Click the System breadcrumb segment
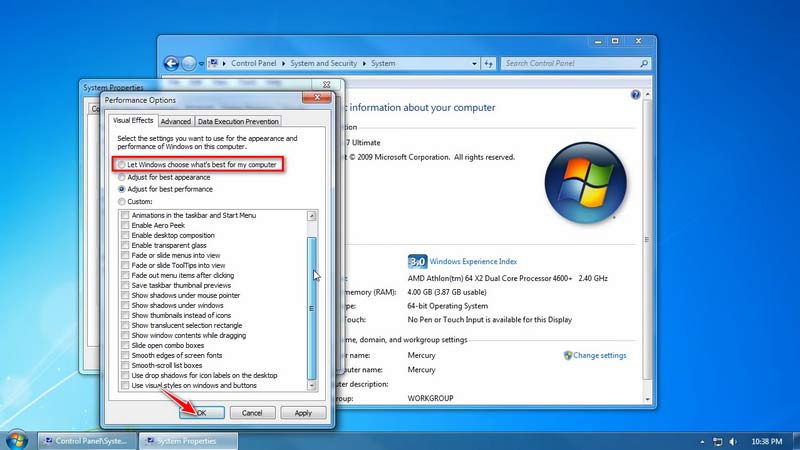800x450 pixels. tap(383, 63)
